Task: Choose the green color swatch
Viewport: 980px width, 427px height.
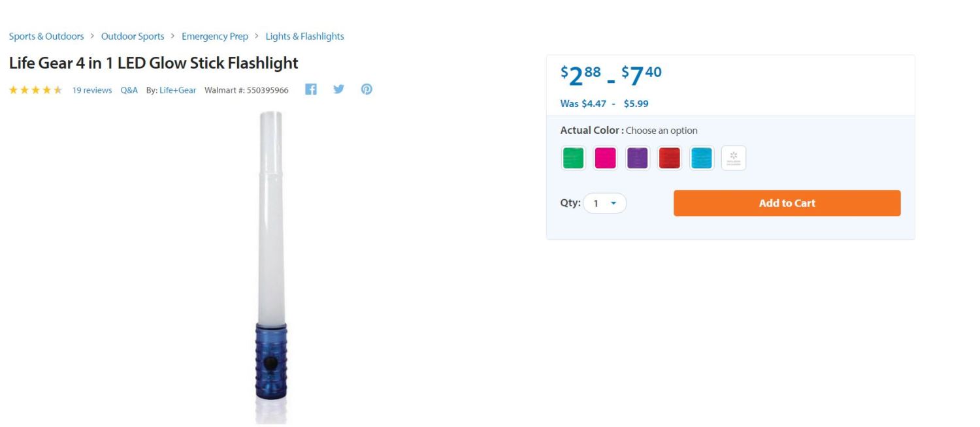Action: 574,158
